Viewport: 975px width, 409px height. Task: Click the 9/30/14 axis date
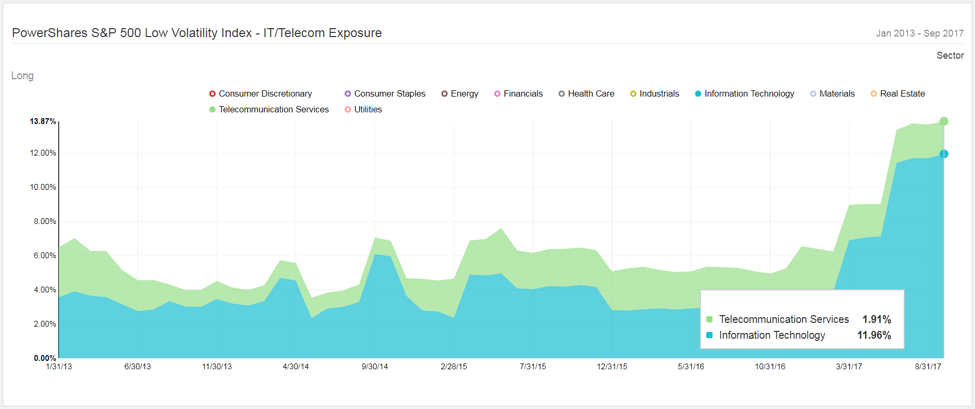(x=375, y=367)
